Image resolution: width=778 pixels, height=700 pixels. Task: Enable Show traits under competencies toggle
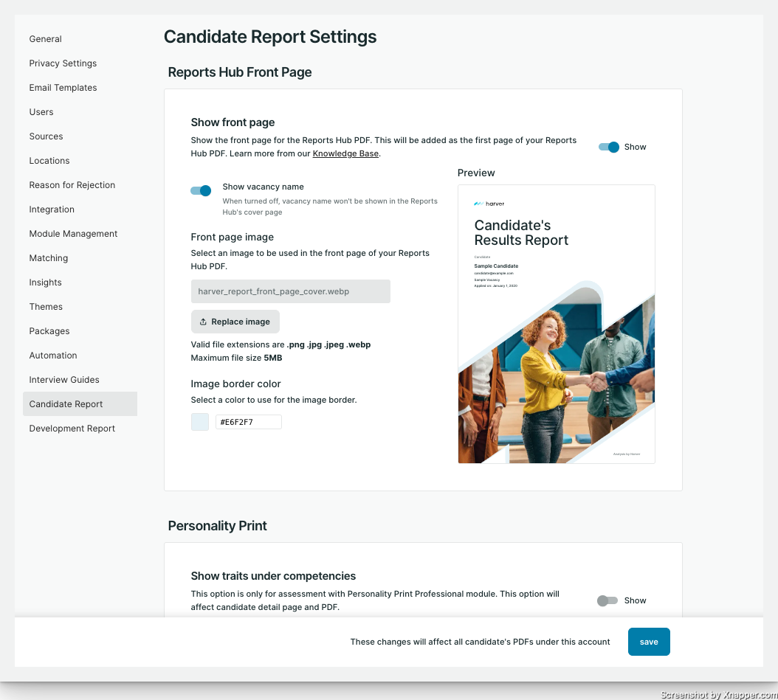point(607,600)
